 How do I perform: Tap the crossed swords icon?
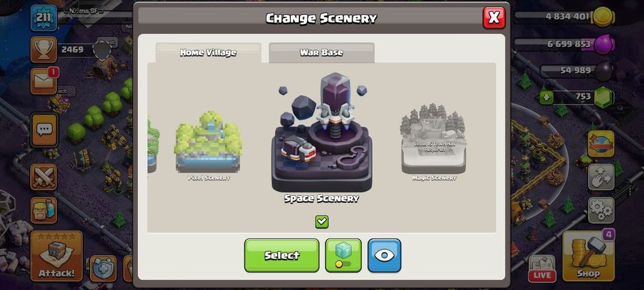point(43,177)
